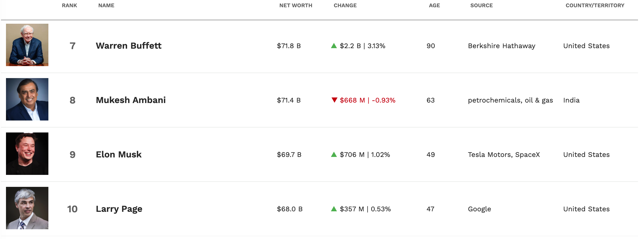Click the green up arrow in rank 7 row
Screen dimensions: 644x239
(x=334, y=46)
